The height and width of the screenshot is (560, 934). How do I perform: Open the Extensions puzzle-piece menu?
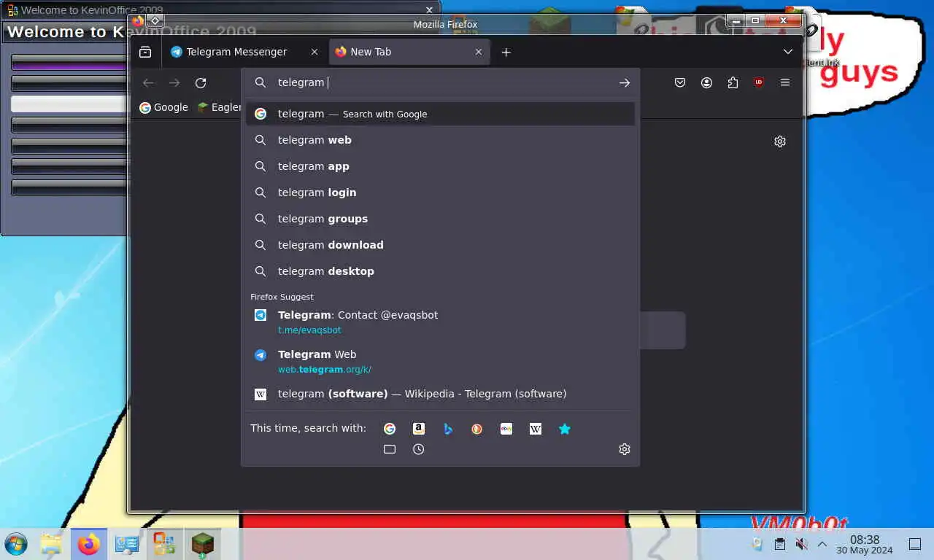(x=733, y=83)
